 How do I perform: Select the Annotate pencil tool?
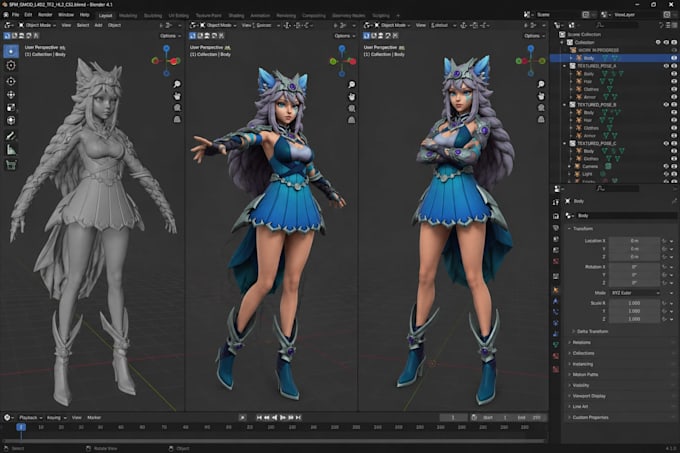pos(11,136)
